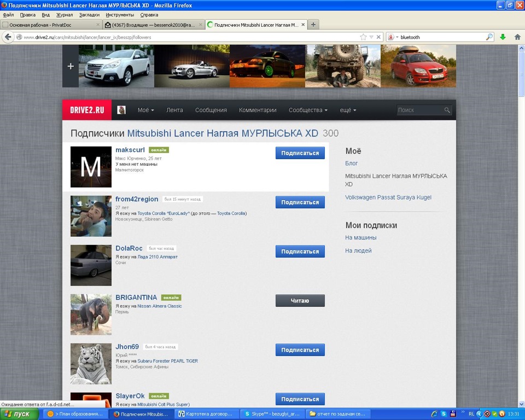Open the Закладки menu
This screenshot has height=420, width=525.
tap(89, 15)
